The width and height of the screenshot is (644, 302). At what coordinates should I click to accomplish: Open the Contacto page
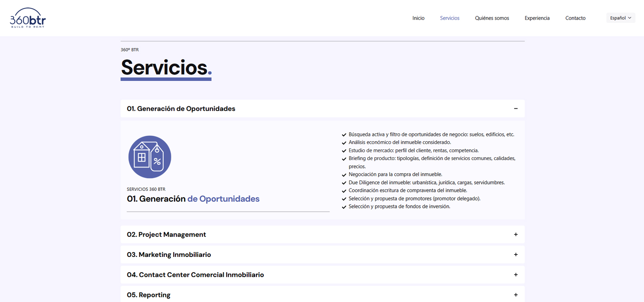point(575,18)
